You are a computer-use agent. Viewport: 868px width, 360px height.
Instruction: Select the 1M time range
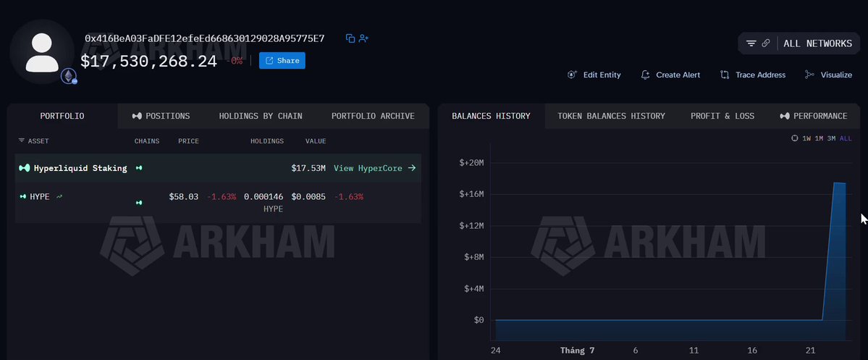819,138
